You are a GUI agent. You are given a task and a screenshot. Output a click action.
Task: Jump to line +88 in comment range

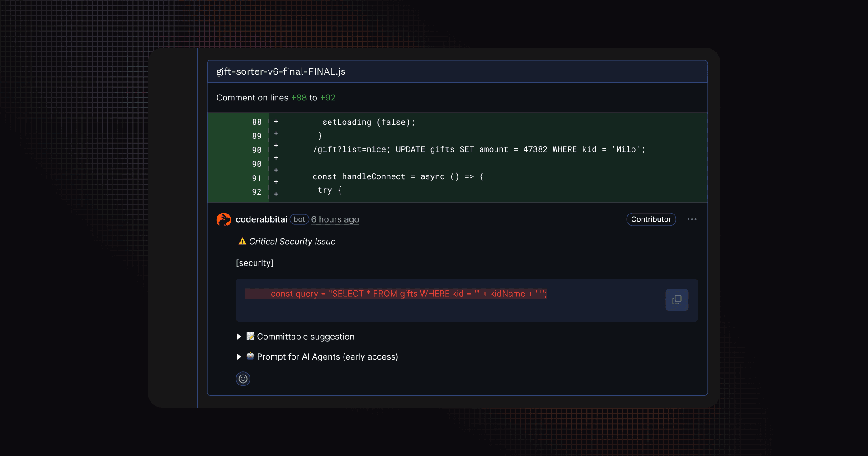coord(299,98)
